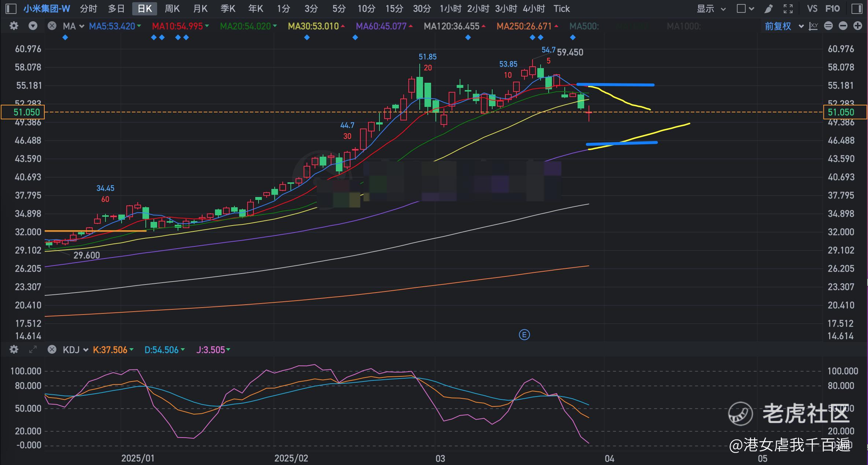Click the last blue diamond marker near MA500

(x=573, y=37)
